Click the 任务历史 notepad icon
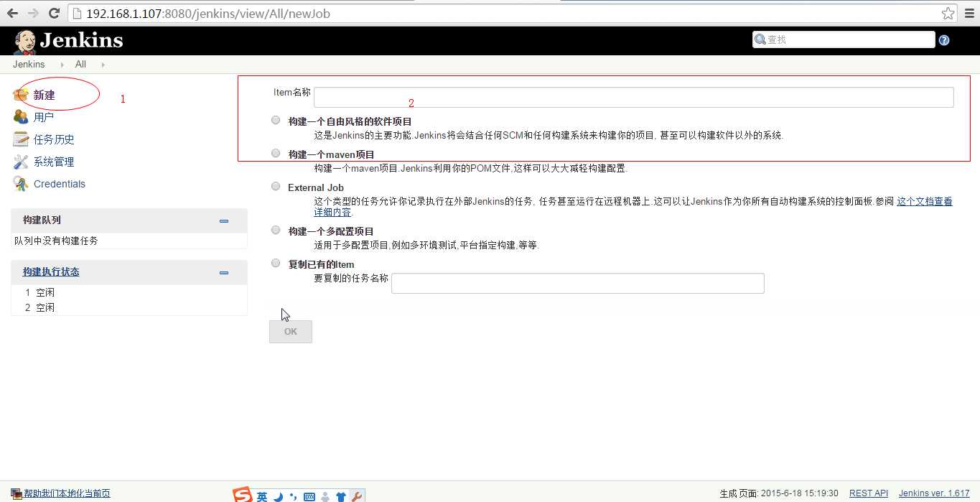Viewport: 980px width, 502px height. [x=21, y=139]
